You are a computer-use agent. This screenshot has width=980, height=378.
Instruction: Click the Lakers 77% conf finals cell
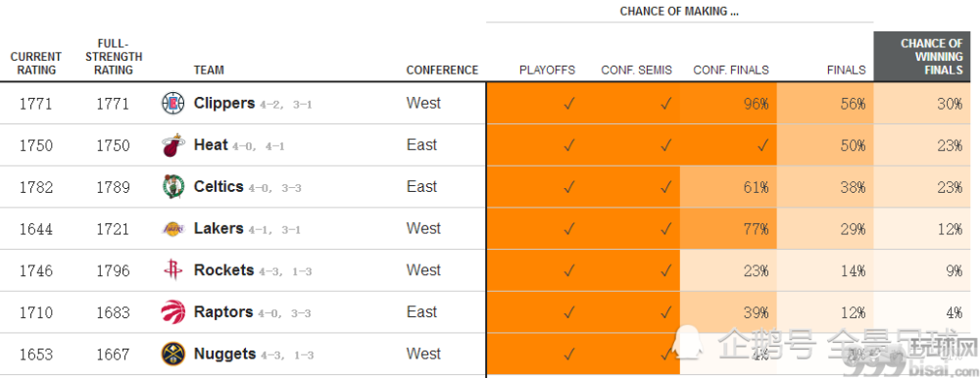coord(728,229)
